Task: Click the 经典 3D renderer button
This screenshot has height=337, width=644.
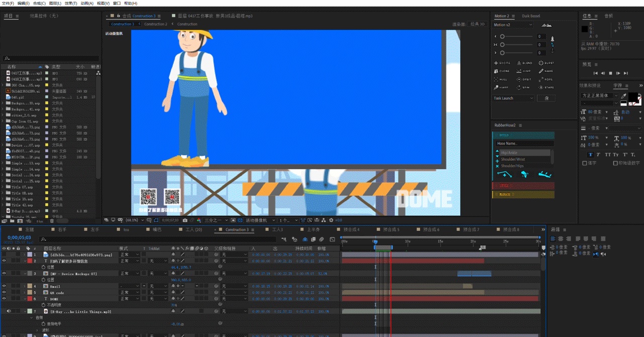Action: tap(477, 24)
